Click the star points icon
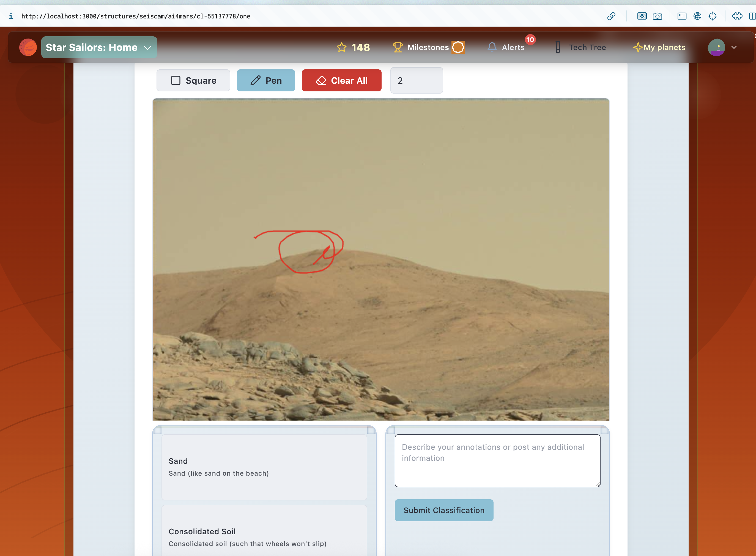The image size is (756, 556). coord(341,47)
